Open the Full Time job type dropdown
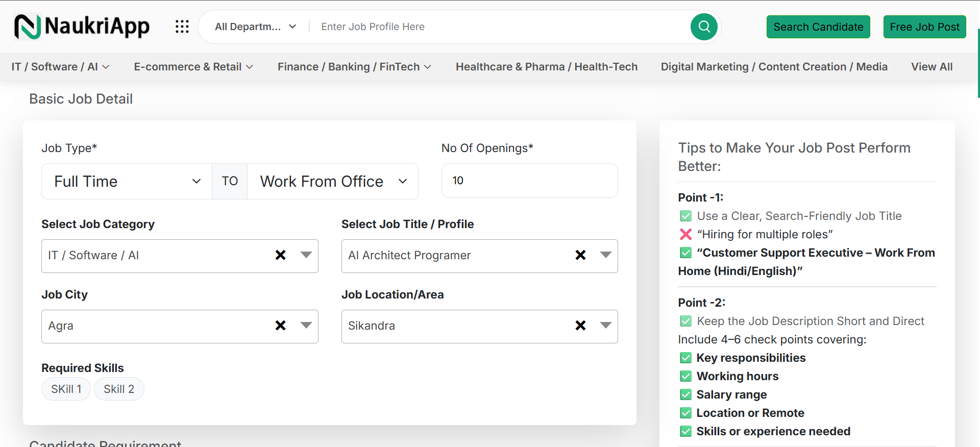980x447 pixels. point(127,182)
